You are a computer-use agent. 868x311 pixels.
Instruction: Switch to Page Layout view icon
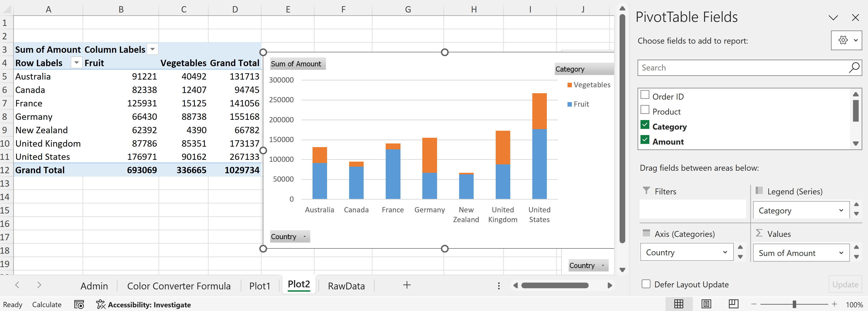706,304
